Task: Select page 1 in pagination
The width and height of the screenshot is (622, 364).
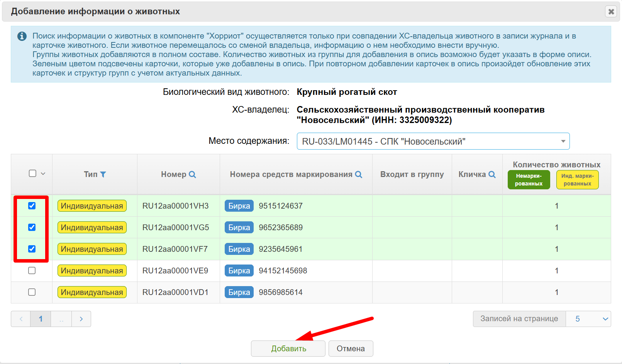Action: pos(41,319)
